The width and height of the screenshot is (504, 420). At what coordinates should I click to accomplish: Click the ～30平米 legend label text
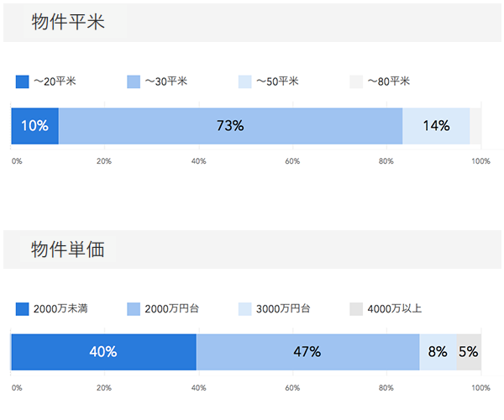(165, 81)
